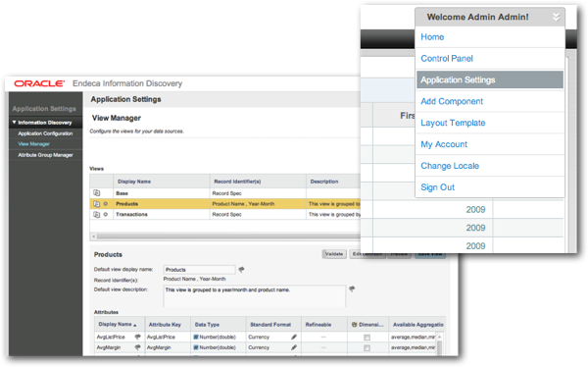Click the localize icon beside AvgListPrice display name
Image resolution: width=588 pixels, height=367 pixels.
(x=137, y=337)
